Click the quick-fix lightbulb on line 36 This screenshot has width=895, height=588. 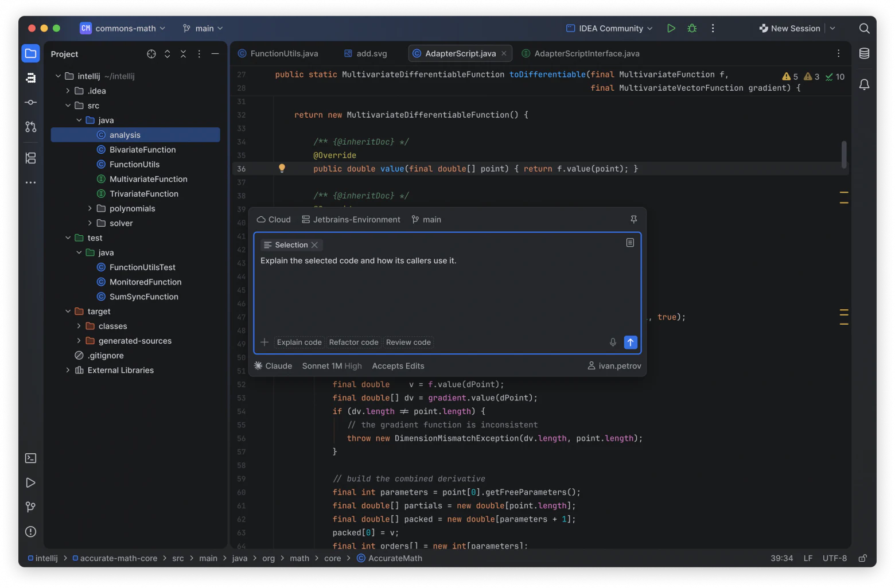282,168
